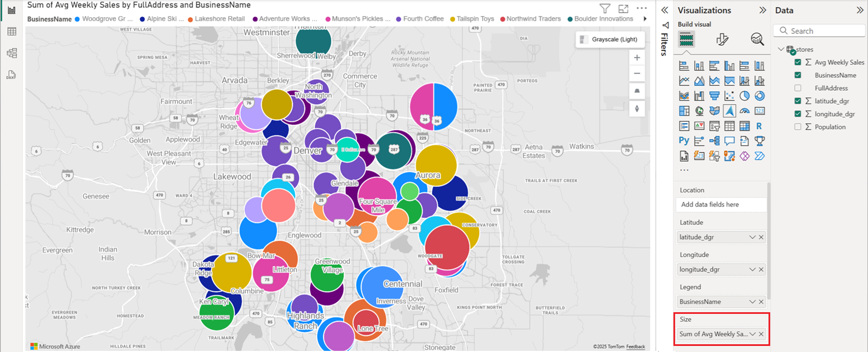Open More options ellipsis on the visual
Screen dimensions: 868x352
click(641, 9)
